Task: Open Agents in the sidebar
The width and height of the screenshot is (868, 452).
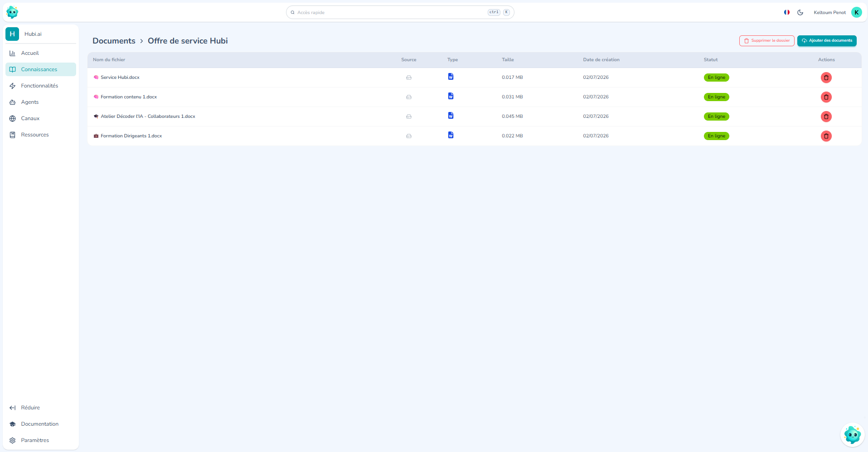Action: (x=41, y=102)
